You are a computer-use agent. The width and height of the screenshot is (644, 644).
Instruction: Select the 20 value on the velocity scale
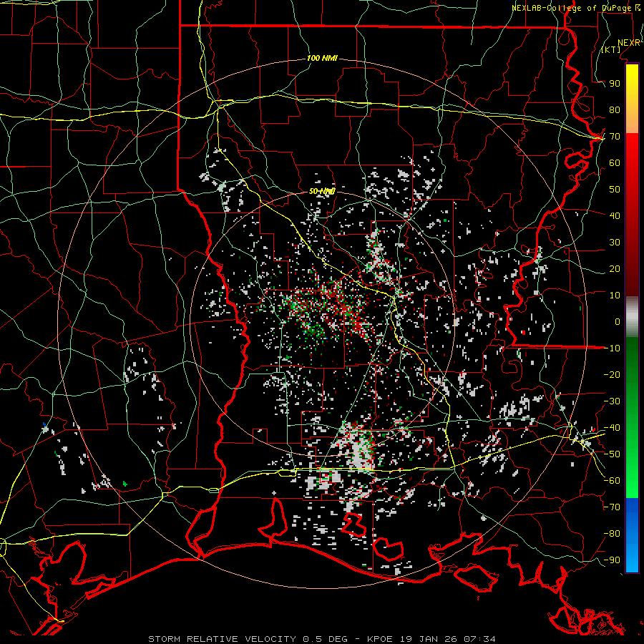[615, 268]
